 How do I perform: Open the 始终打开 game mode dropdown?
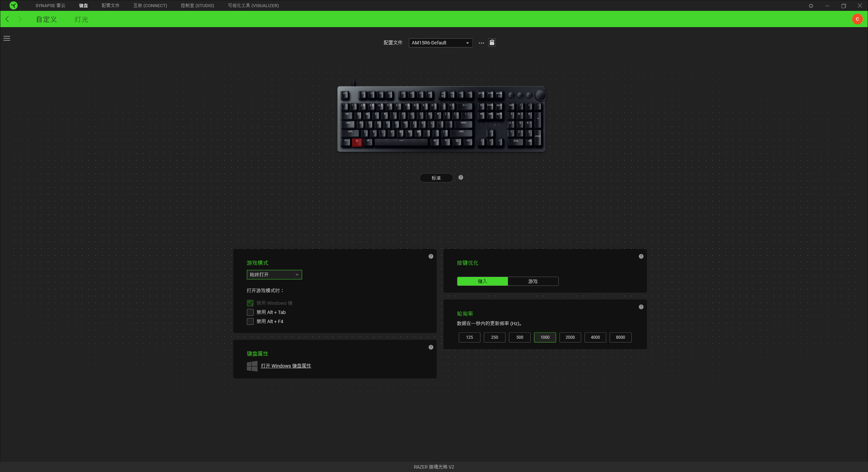(x=274, y=275)
